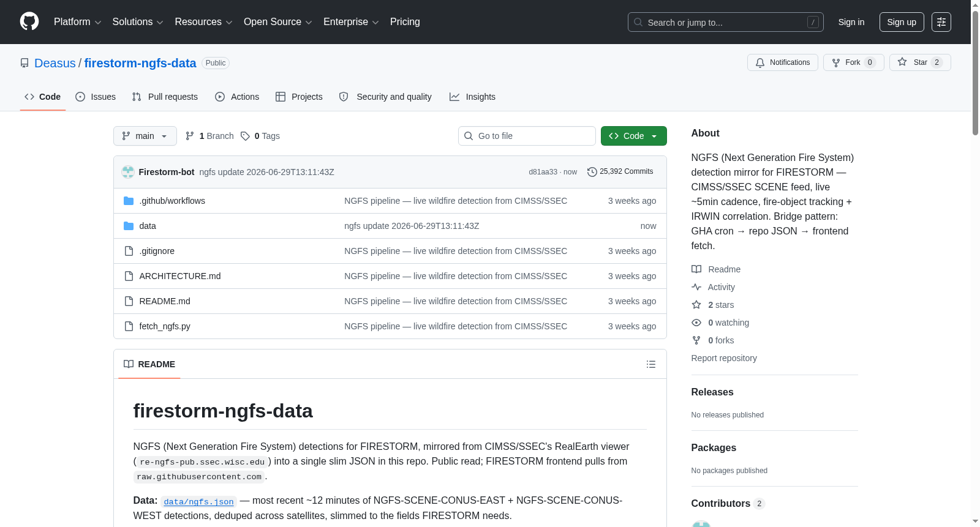
Task: Open the 25,392 Commits link
Action: (x=620, y=172)
